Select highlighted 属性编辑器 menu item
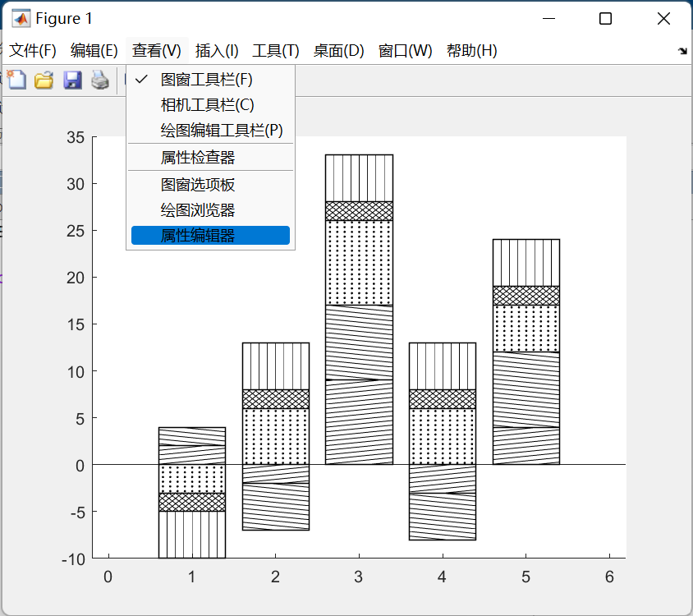Screen dimensions: 693x616 210,235
